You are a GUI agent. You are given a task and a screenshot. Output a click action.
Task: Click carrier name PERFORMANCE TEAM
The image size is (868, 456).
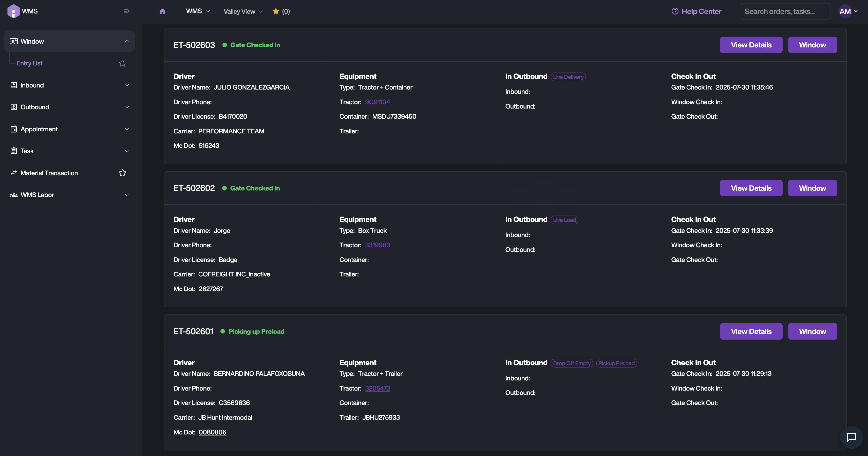[231, 131]
